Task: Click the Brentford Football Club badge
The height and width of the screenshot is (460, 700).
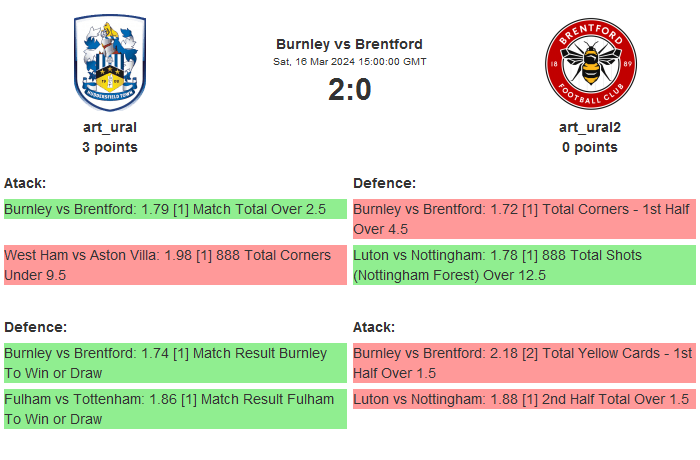Action: 590,64
